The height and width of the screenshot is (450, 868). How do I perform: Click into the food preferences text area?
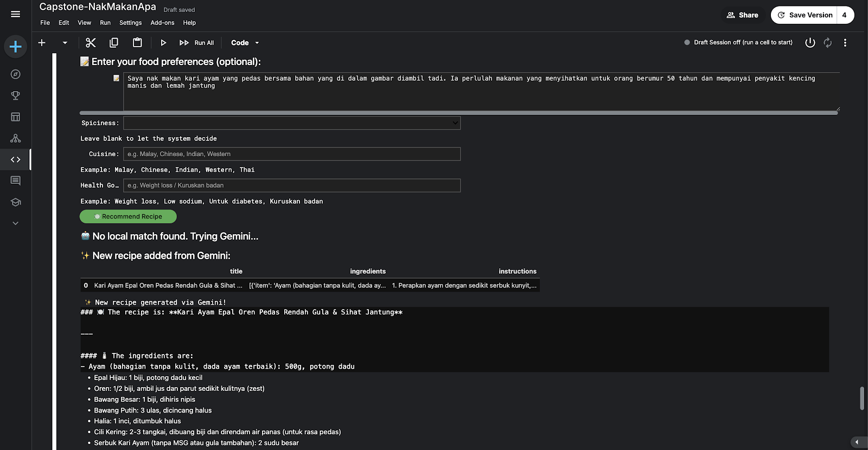pos(481,92)
